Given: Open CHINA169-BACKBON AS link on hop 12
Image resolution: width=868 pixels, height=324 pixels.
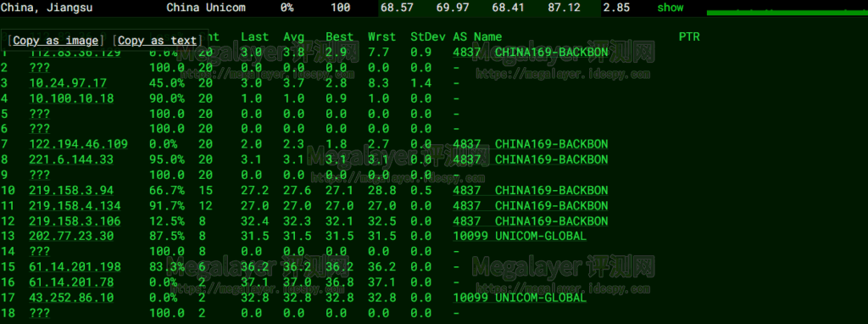Looking at the screenshot, I should pyautogui.click(x=531, y=221).
